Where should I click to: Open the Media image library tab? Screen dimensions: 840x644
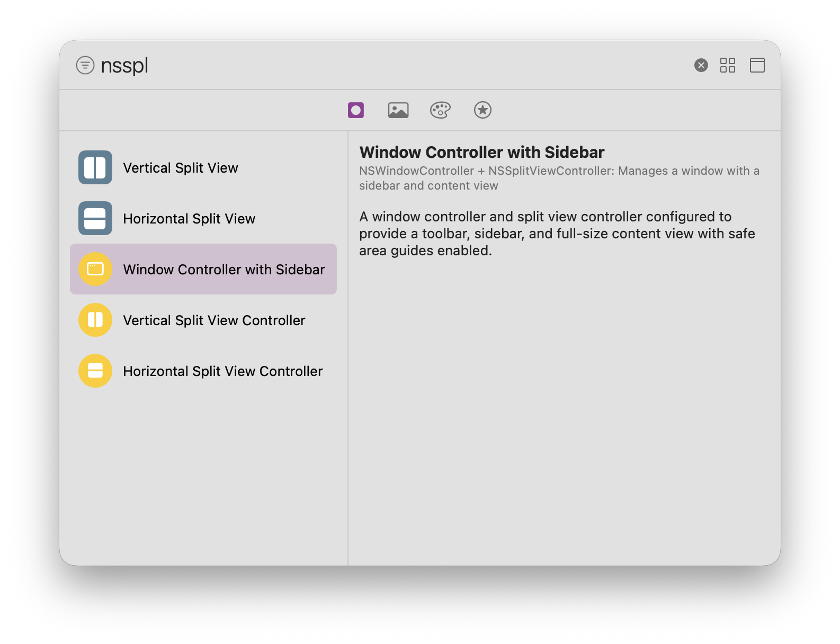click(x=398, y=110)
